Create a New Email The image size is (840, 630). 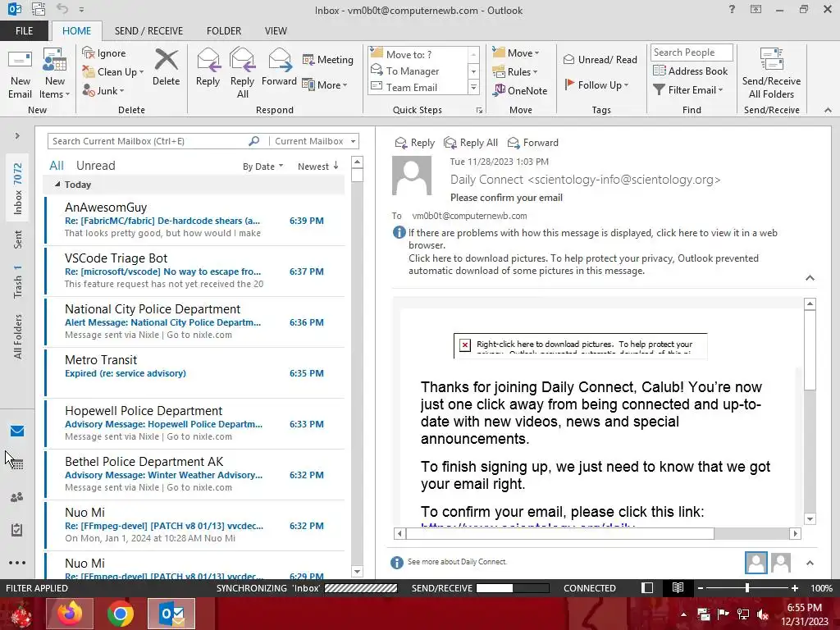(x=20, y=74)
